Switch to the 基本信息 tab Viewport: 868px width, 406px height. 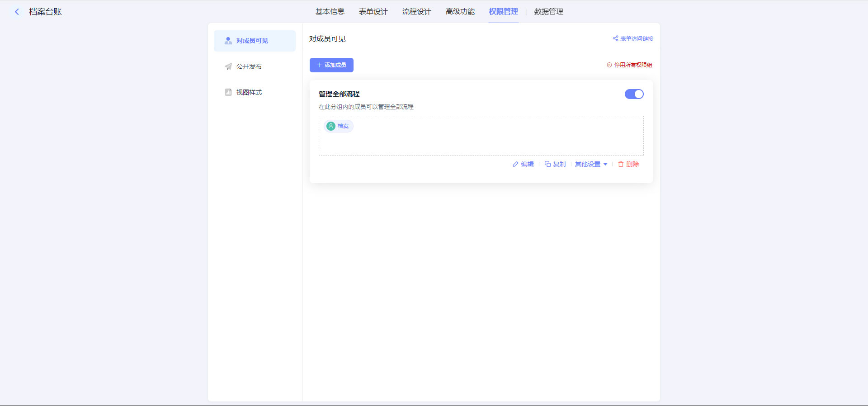[x=330, y=12]
